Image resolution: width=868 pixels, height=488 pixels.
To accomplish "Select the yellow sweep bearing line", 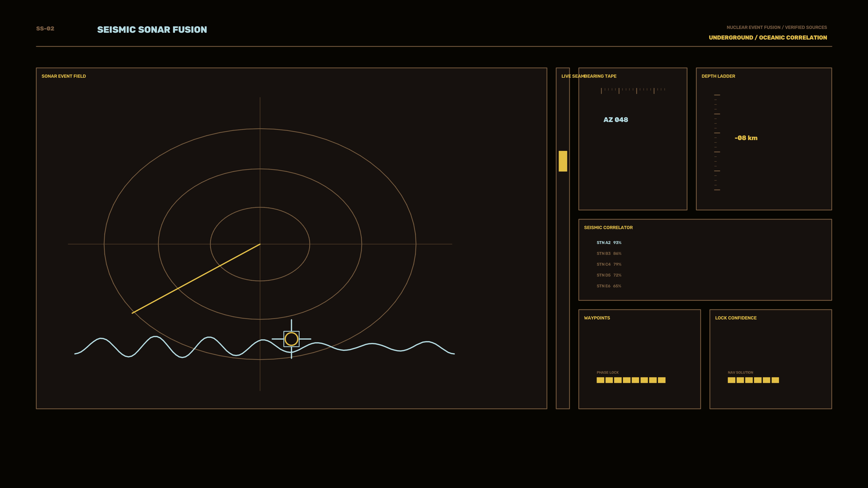I will 196,279.
